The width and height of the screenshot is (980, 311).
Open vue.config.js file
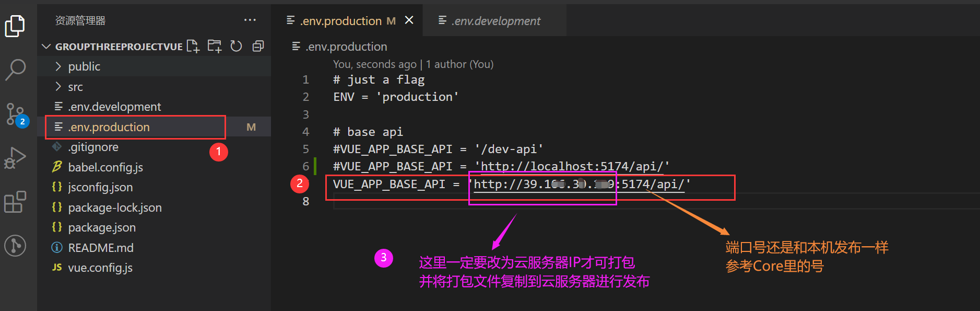(x=154, y=268)
